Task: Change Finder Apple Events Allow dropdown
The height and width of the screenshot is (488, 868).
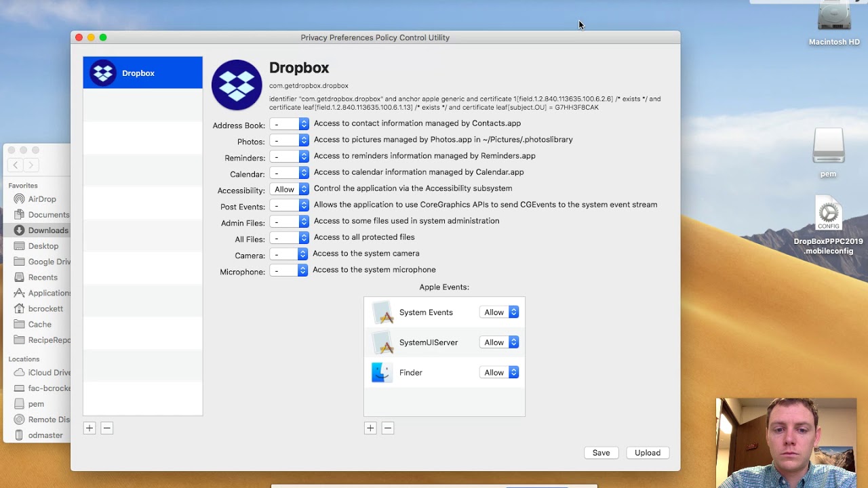Action: click(499, 372)
